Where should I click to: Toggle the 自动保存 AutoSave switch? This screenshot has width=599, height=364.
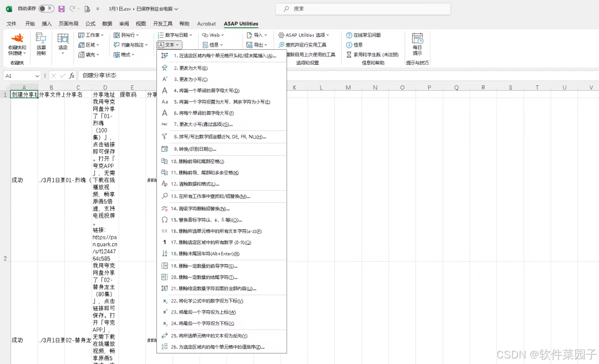46,8
